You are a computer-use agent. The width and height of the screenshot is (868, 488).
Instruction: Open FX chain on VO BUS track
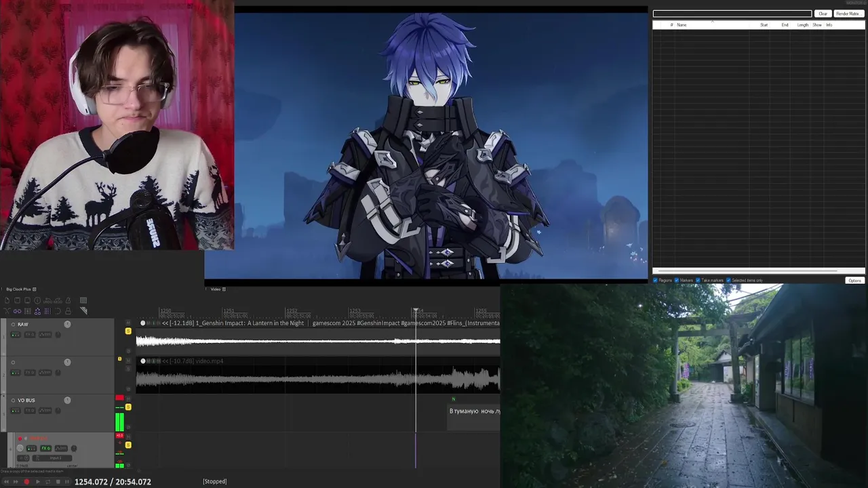point(30,411)
